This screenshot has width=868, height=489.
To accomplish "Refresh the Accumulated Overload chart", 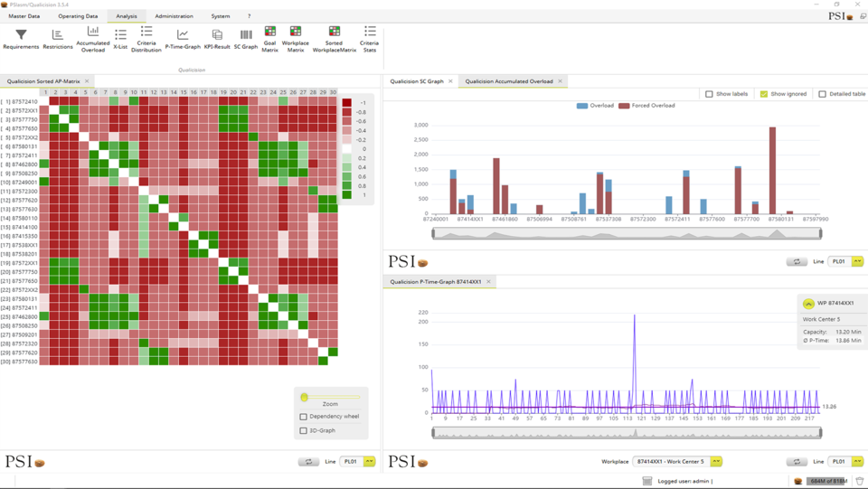I will tap(797, 261).
